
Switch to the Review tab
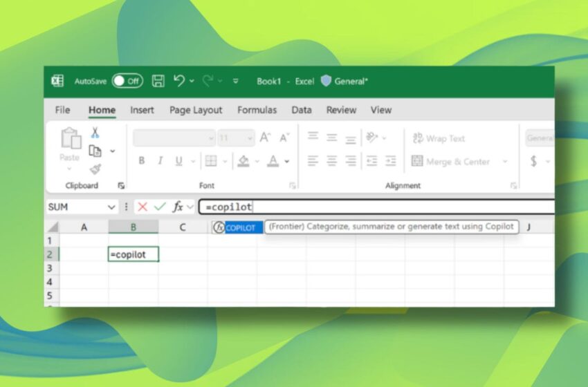click(x=341, y=110)
